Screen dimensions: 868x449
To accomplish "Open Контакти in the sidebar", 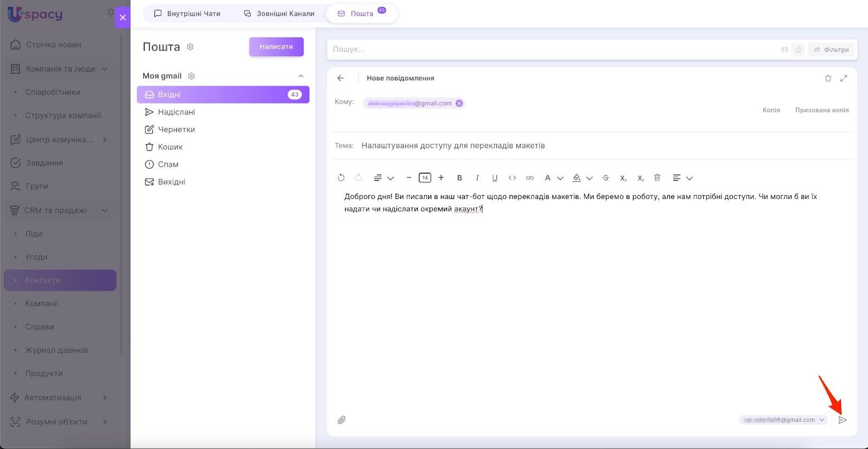I will (x=60, y=280).
